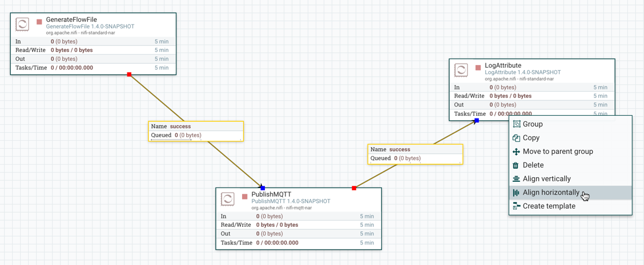This screenshot has height=265, width=644.
Task: Click the red connection start point on PublishMQTT
Action: click(x=354, y=187)
